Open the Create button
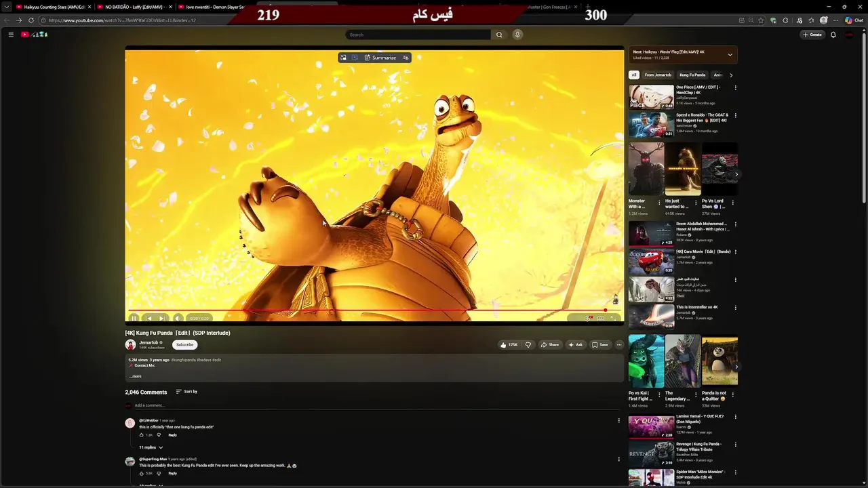 (x=812, y=35)
